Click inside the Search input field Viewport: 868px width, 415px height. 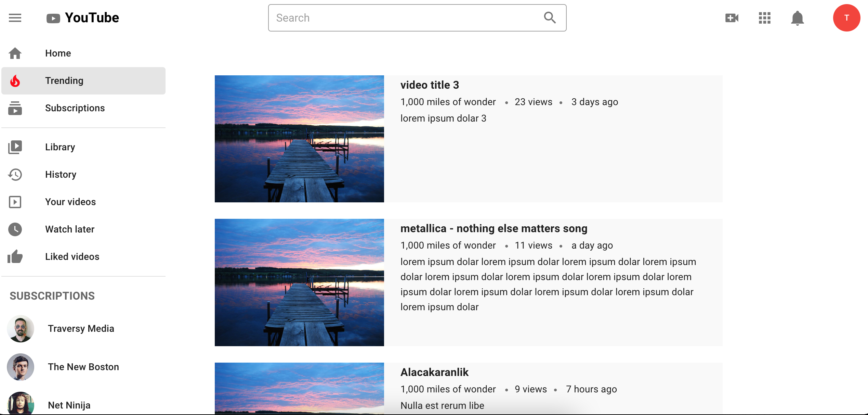point(376,17)
